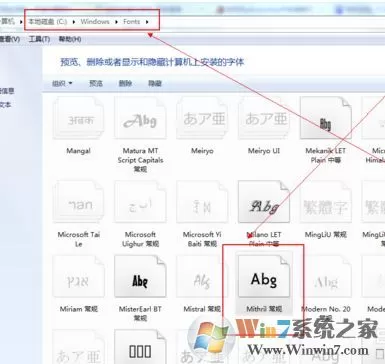Select the Meiryo UI font icon
The image size is (385, 364).
pyautogui.click(x=264, y=118)
